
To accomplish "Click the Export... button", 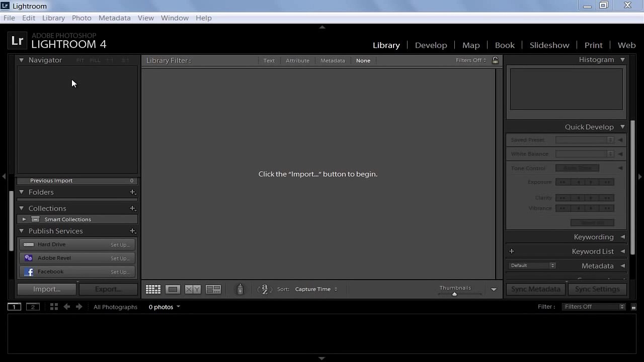I will [x=108, y=289].
